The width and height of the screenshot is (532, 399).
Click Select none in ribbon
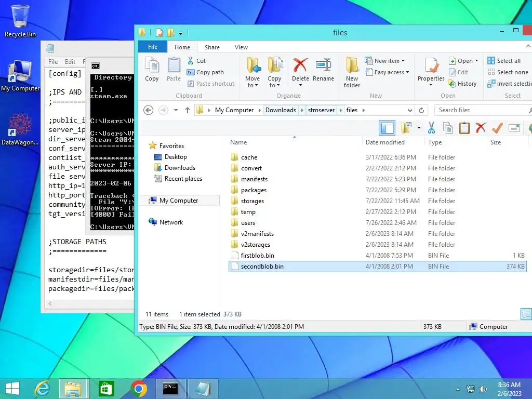coord(508,72)
